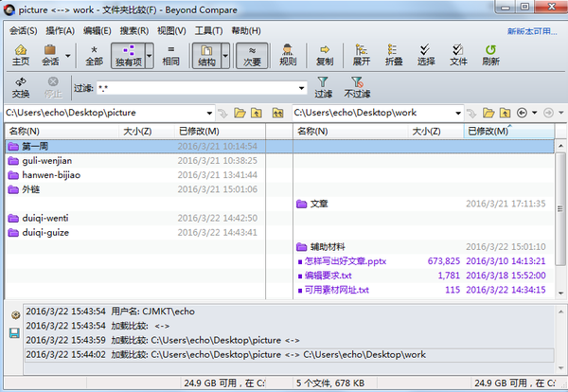The image size is (568, 392).
Task: Select the hanwen-bijiao folder
Action: coord(44,175)
